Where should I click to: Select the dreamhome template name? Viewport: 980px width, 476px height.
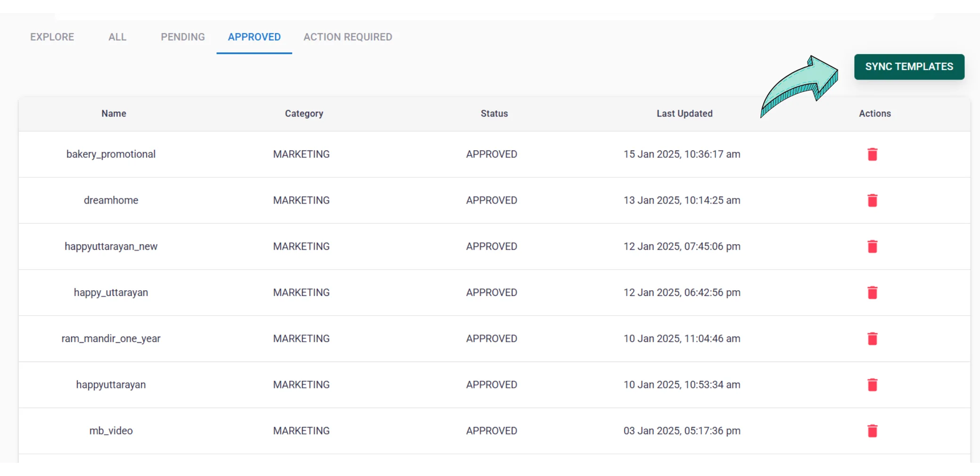point(111,200)
